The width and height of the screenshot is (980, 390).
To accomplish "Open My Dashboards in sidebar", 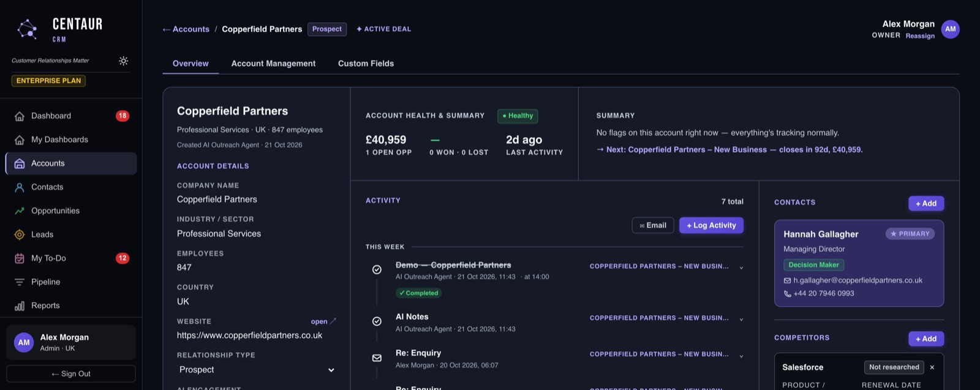I will click(x=71, y=140).
